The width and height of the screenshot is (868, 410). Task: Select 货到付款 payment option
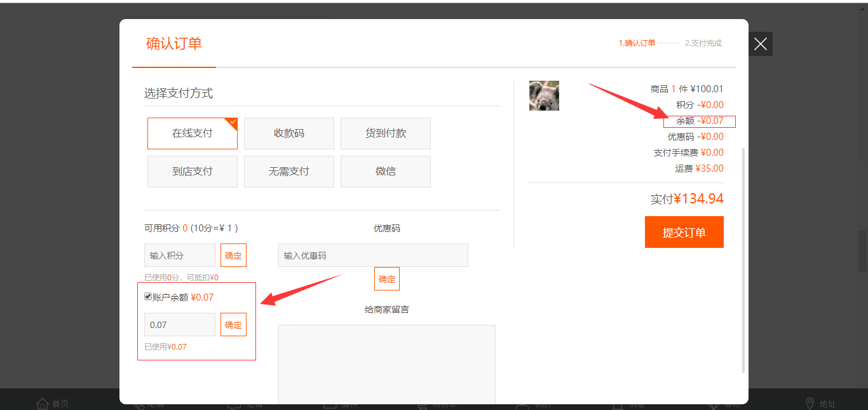385,133
